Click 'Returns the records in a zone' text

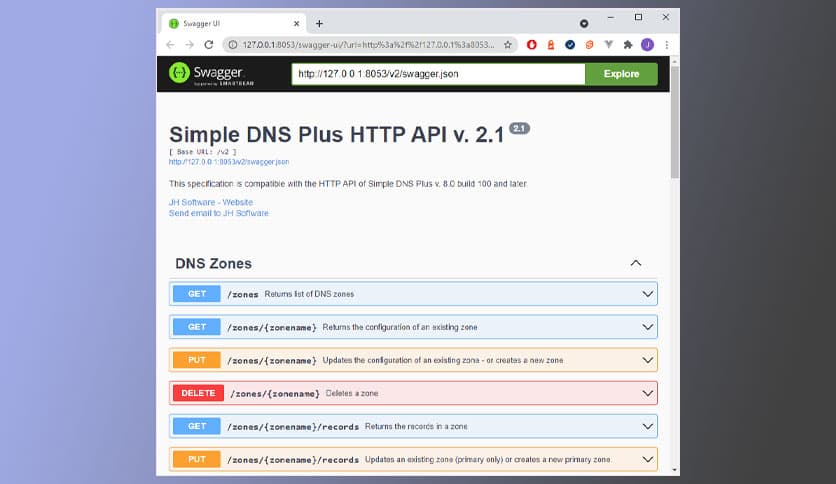(x=416, y=426)
